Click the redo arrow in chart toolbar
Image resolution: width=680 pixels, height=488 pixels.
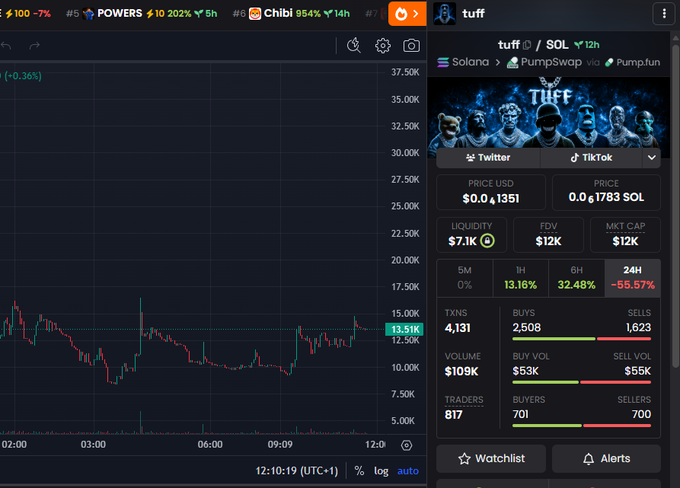34,46
